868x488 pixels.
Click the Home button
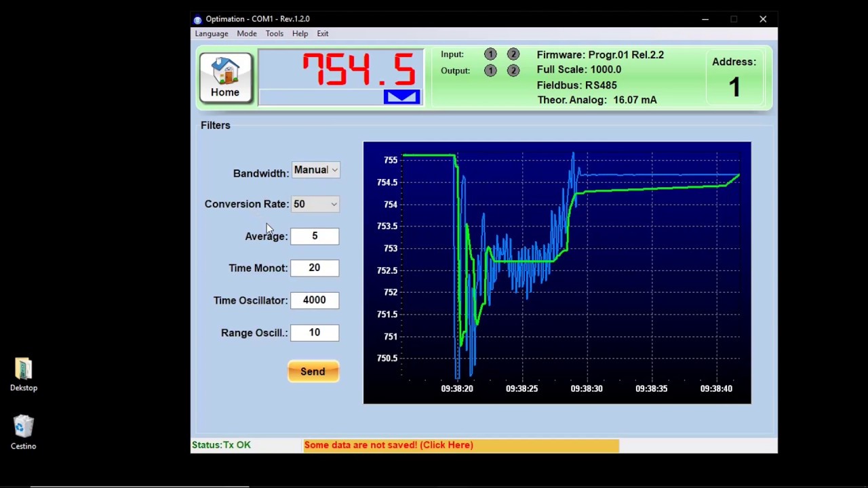(x=225, y=78)
